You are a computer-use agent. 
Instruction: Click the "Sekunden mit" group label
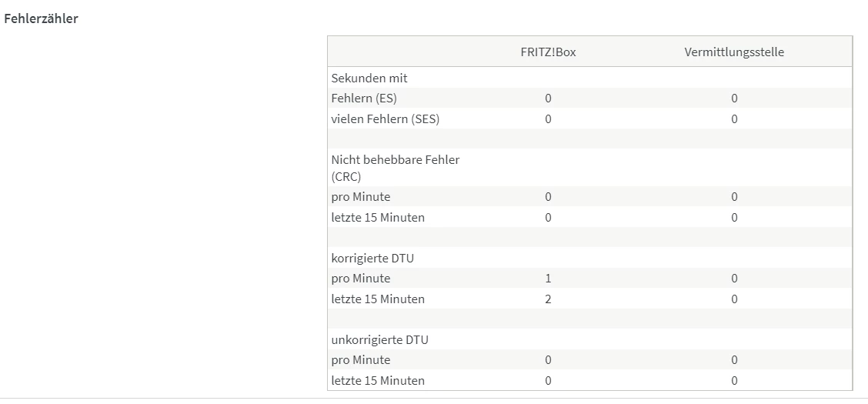(369, 78)
